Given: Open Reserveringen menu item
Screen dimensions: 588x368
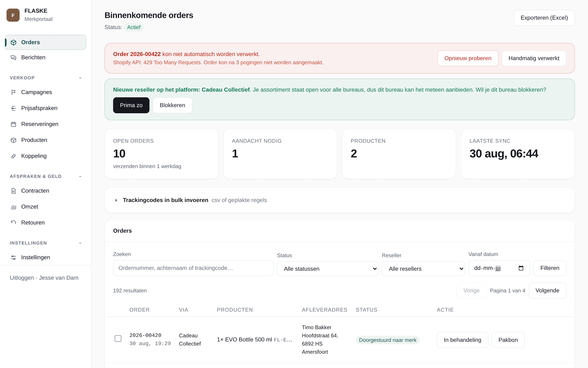Looking at the screenshot, I should [46, 124].
